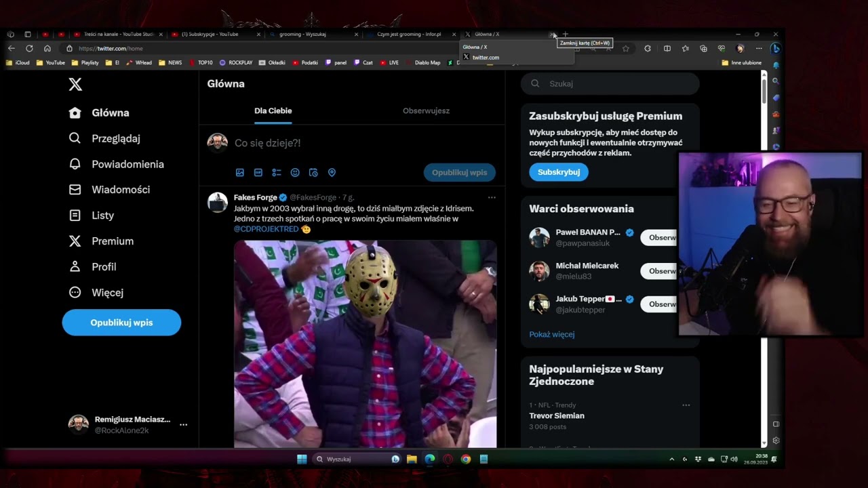The height and width of the screenshot is (488, 868).
Task: Open Premium in sidebar
Action: tap(101, 241)
